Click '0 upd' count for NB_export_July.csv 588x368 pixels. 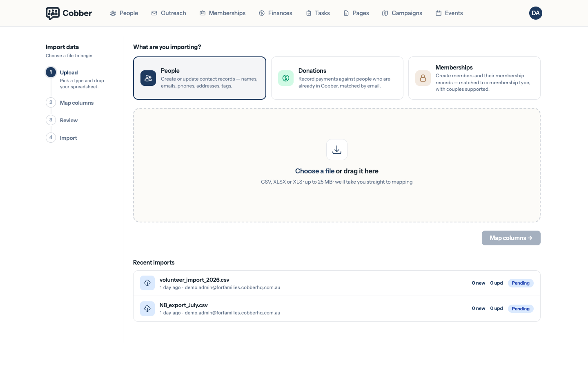coord(497,308)
